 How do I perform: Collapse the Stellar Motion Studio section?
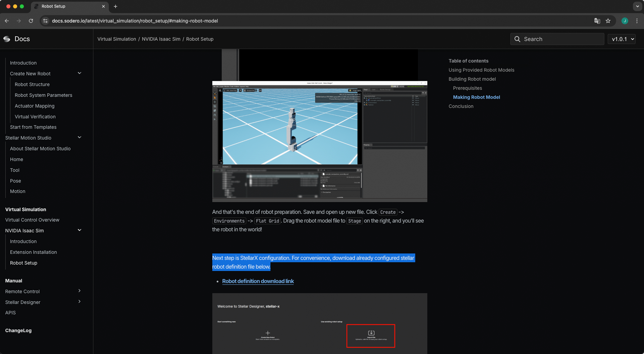point(80,137)
